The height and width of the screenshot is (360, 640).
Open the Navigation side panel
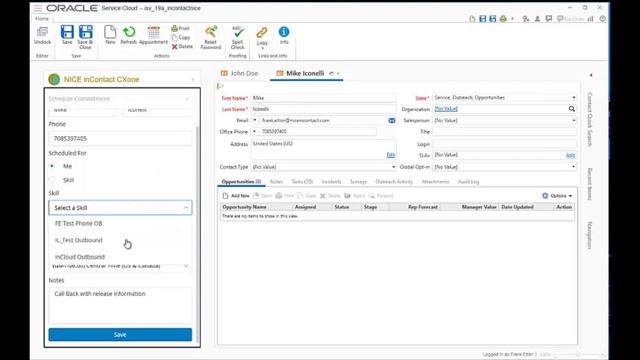pyautogui.click(x=590, y=235)
